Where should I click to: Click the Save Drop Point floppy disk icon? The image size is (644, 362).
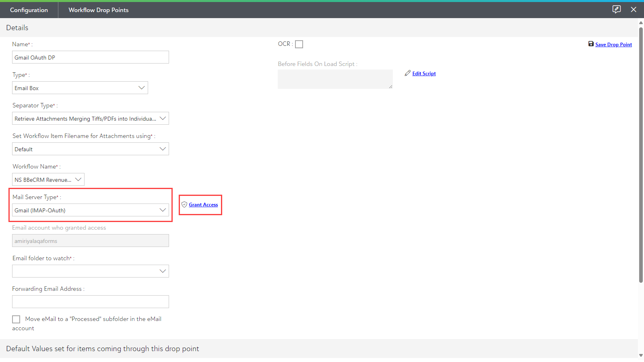tap(591, 44)
